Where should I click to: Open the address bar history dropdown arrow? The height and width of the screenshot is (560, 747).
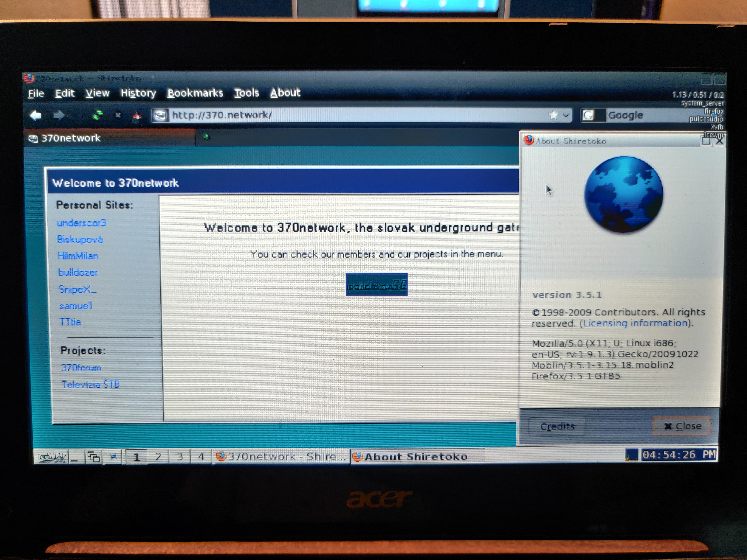point(566,115)
